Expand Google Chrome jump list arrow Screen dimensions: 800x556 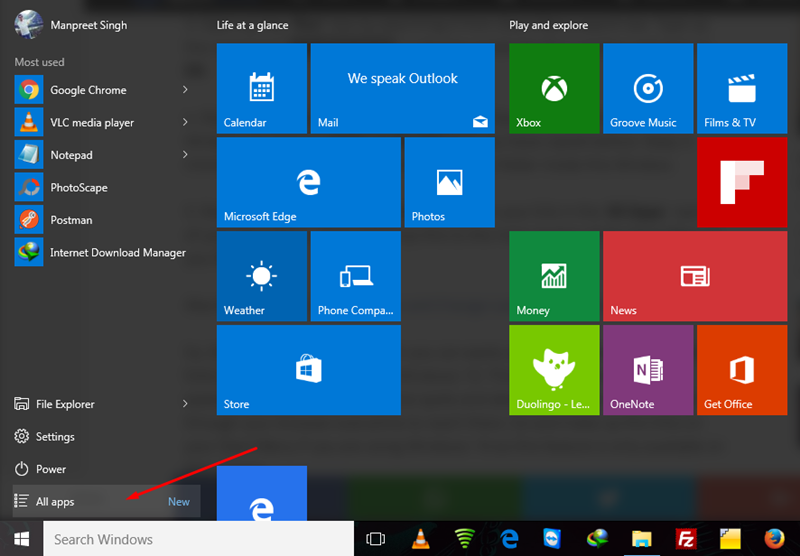185,90
